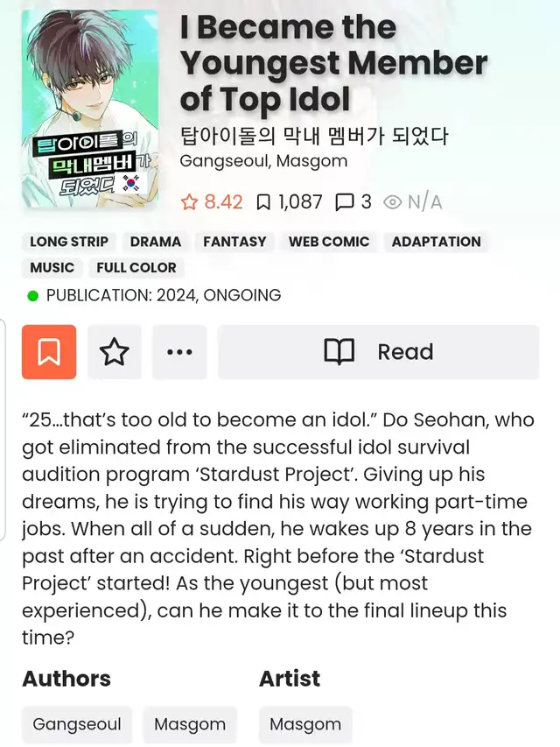Click the Read button
This screenshot has width=560, height=747.
(x=379, y=352)
